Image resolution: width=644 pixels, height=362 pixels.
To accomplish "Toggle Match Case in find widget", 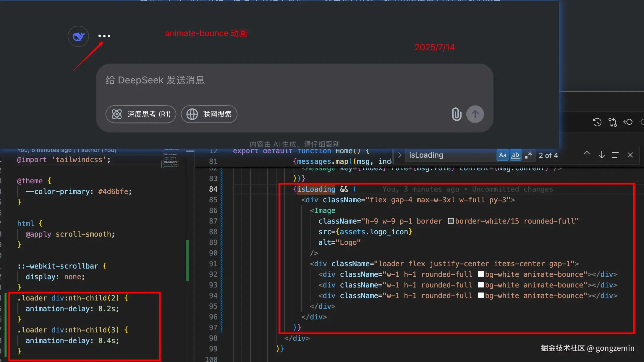I will coord(502,155).
